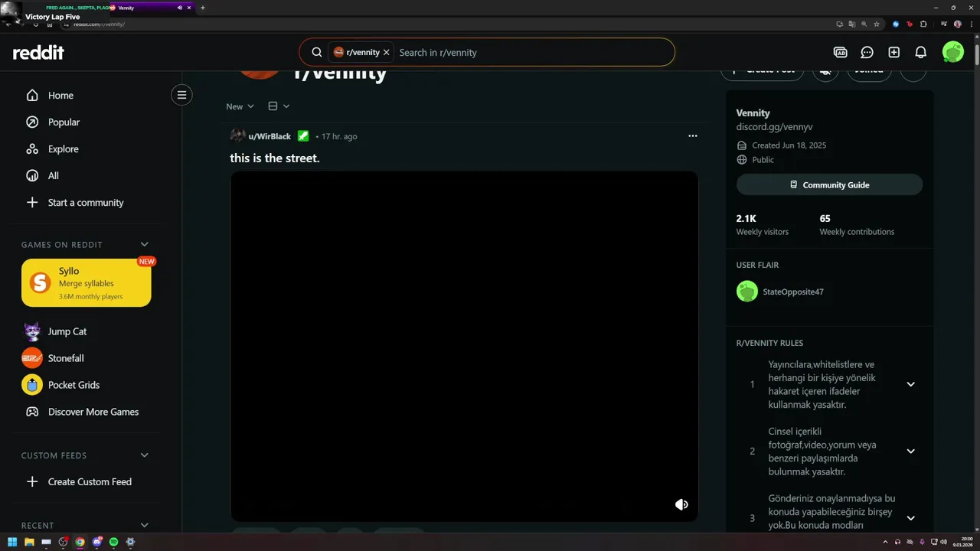The width and height of the screenshot is (980, 551).
Task: Click the page scrollbar thumb
Action: pyautogui.click(x=976, y=55)
